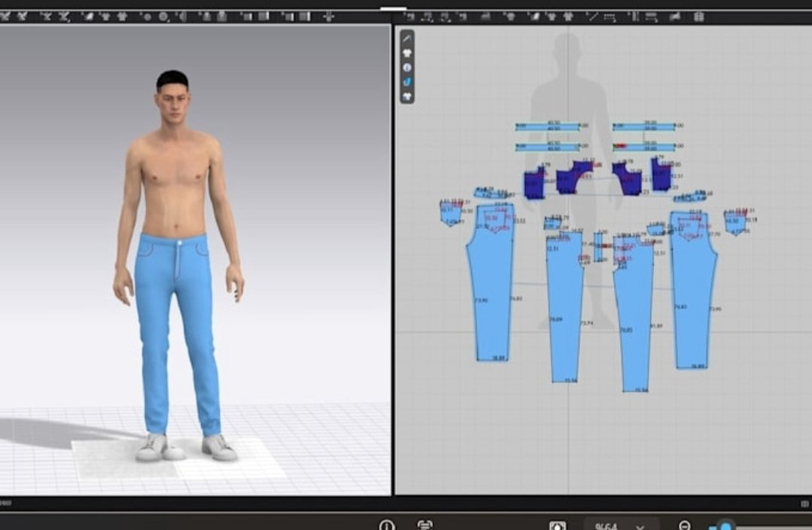The width and height of the screenshot is (812, 530).
Task: Click the pen icon in 2D vertical toolbar
Action: pos(407,38)
